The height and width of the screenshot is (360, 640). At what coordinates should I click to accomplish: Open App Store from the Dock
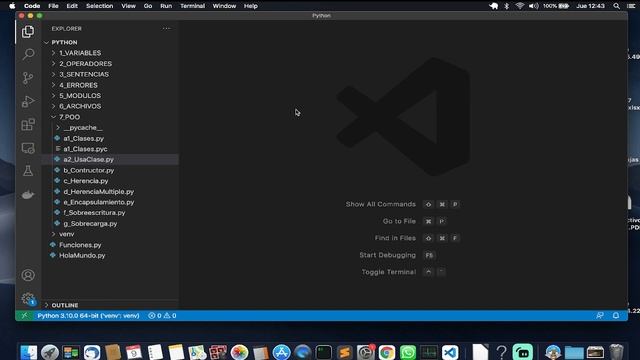tap(281, 352)
